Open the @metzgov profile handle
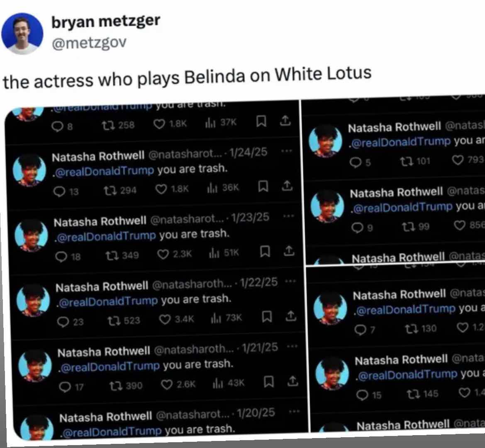The height and width of the screenshot is (448, 485). point(89,43)
